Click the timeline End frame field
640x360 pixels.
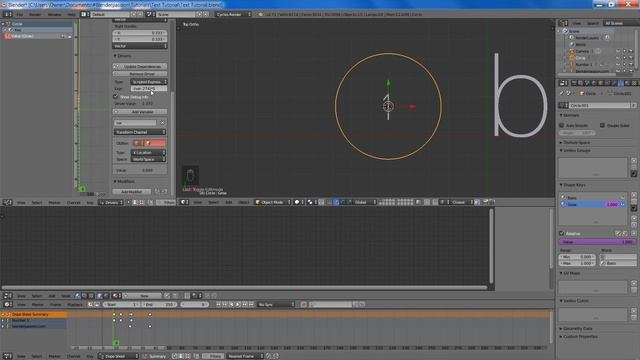pos(160,304)
